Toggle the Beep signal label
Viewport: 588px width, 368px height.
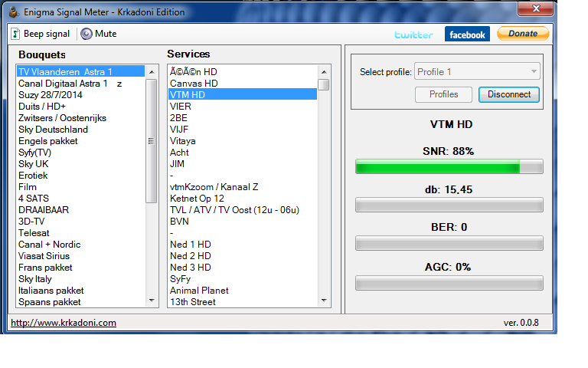tap(47, 34)
